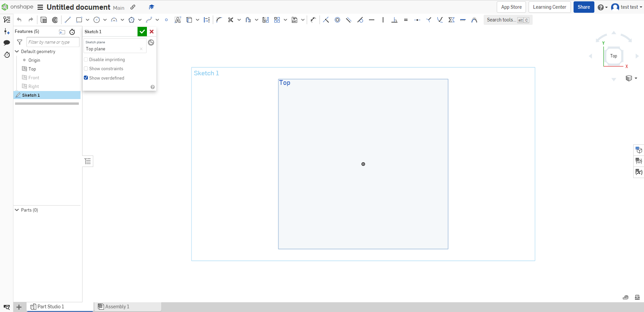Select the Spline tool

tap(150, 20)
